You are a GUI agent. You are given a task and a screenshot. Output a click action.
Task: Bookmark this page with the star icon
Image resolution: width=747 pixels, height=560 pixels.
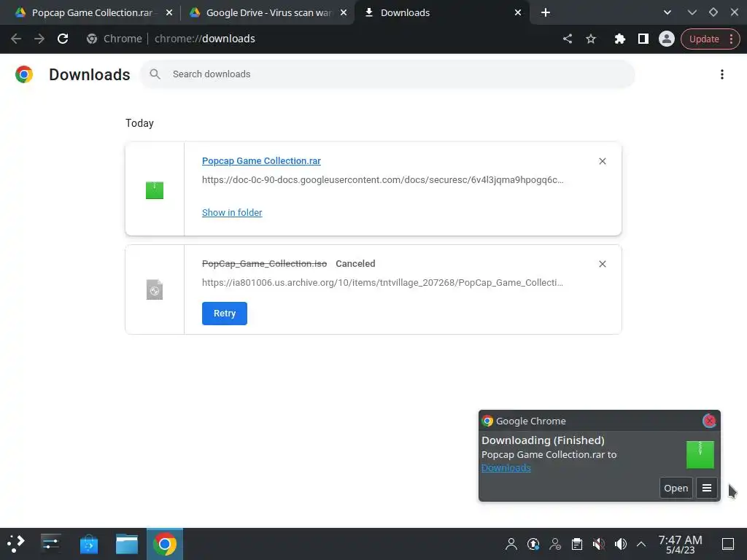pyautogui.click(x=591, y=39)
